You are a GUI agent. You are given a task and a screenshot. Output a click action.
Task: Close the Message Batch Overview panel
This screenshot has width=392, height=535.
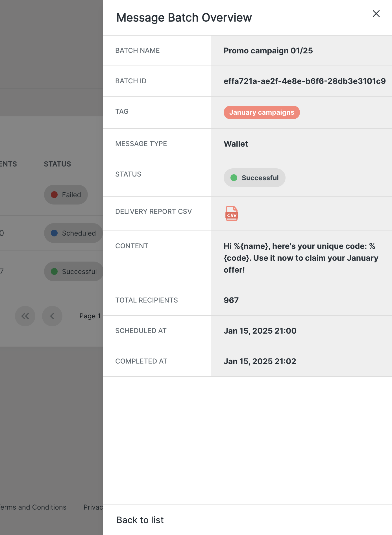pyautogui.click(x=376, y=14)
